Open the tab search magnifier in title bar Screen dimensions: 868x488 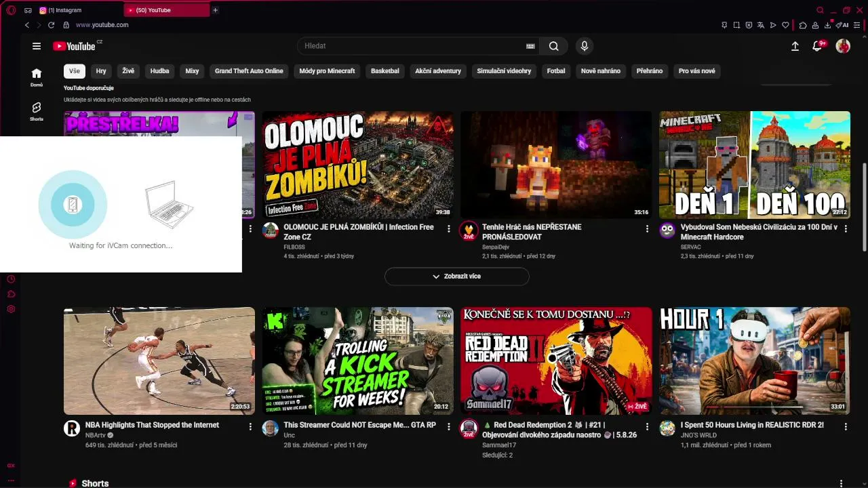820,10
